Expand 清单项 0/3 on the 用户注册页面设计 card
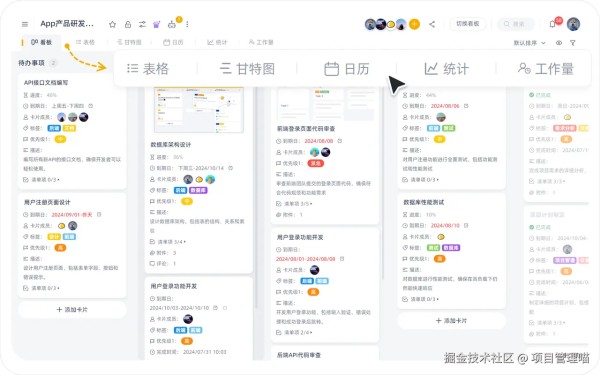The height and width of the screenshot is (375, 600). (41, 288)
